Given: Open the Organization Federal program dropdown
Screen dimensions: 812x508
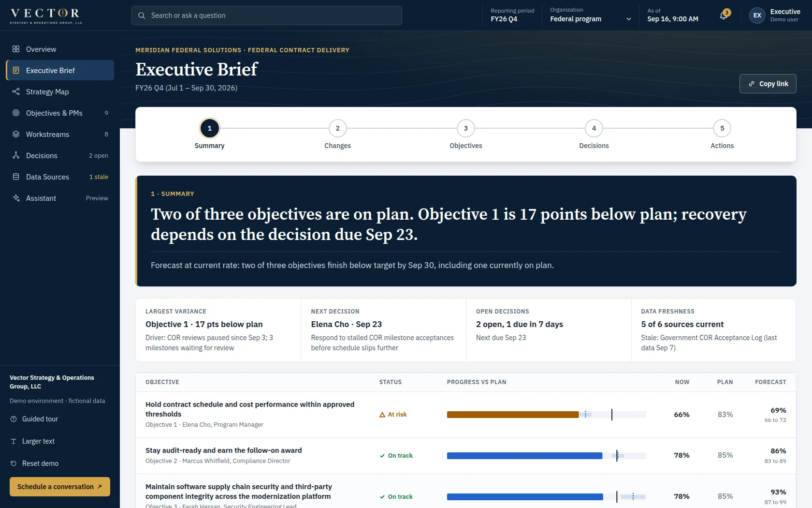Looking at the screenshot, I should pos(591,15).
